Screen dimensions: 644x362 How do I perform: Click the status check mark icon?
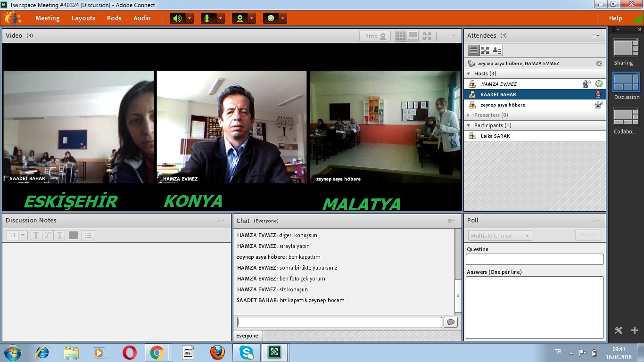pos(271,18)
